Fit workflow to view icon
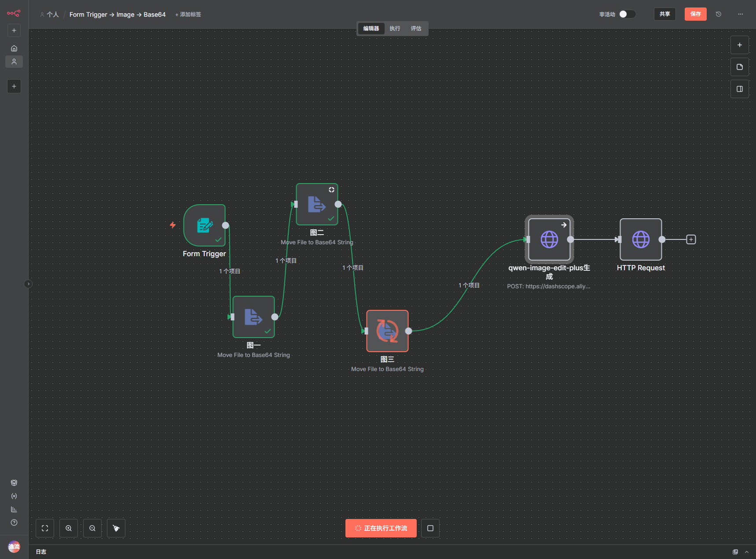This screenshot has width=756, height=559. 45,528
